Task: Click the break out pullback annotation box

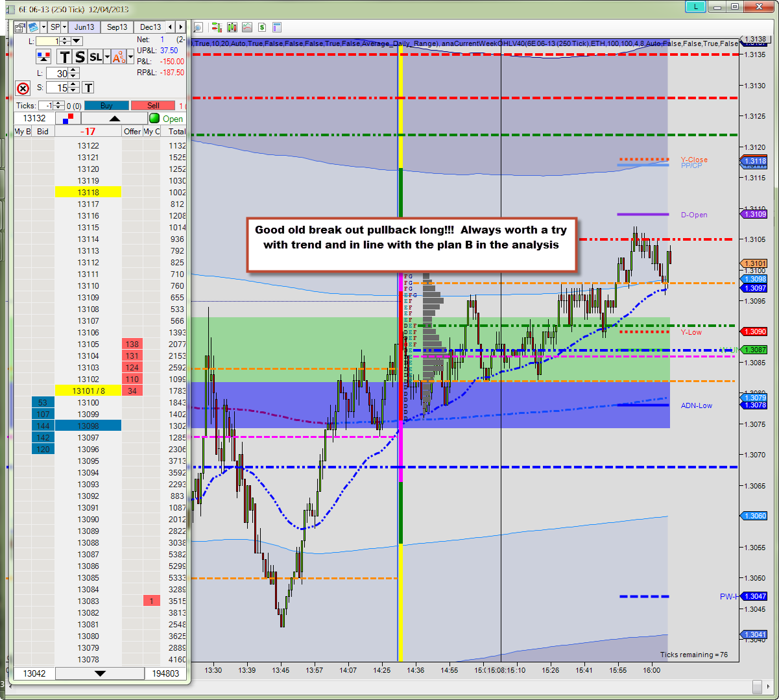Action: pos(411,245)
